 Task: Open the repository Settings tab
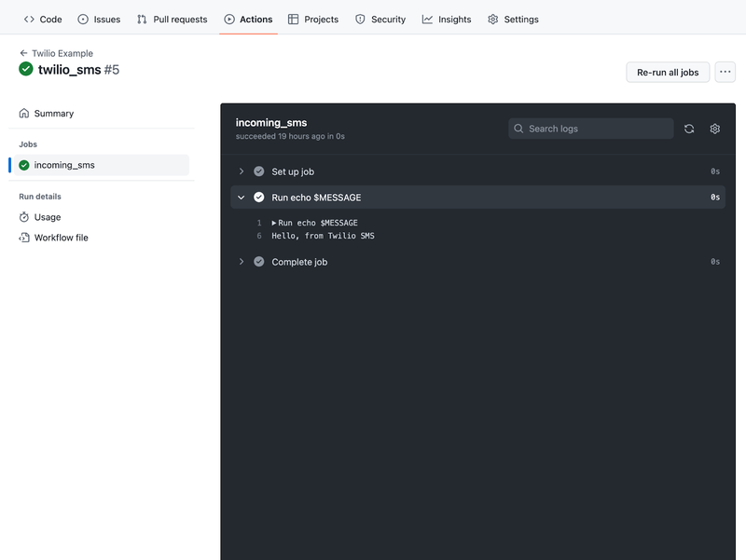pyautogui.click(x=513, y=19)
